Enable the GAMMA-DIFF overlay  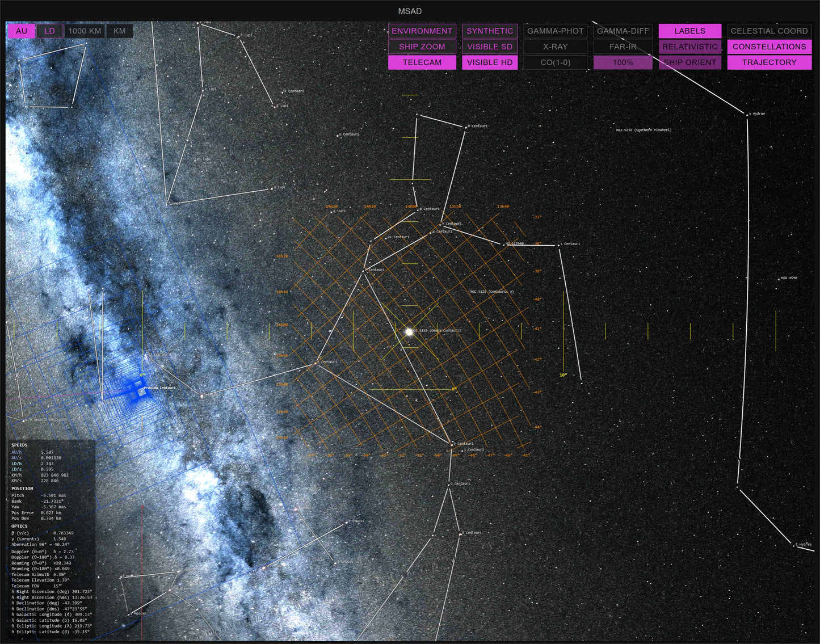point(623,31)
